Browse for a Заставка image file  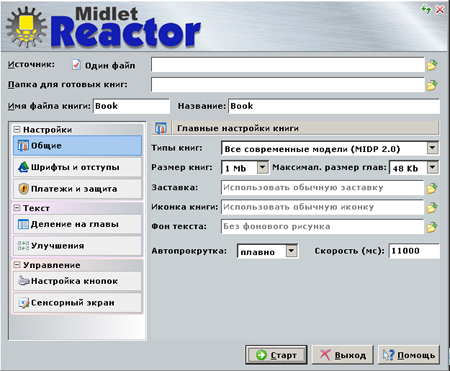432,188
